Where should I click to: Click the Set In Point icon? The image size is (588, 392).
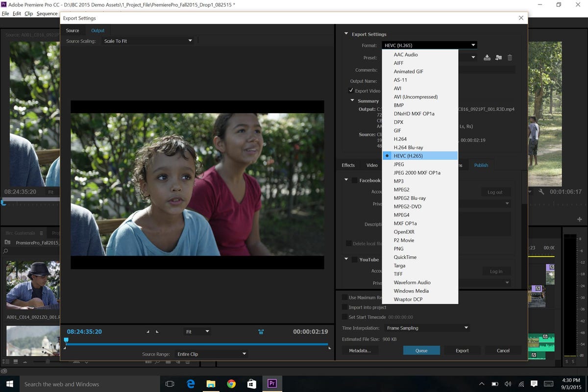click(x=148, y=332)
